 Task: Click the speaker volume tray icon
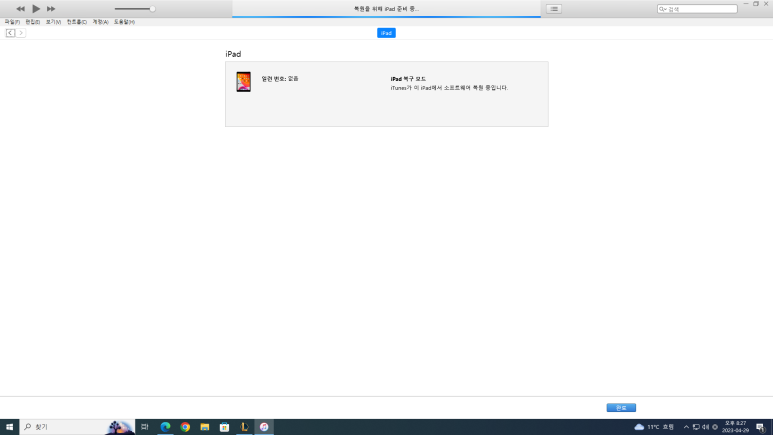point(705,427)
